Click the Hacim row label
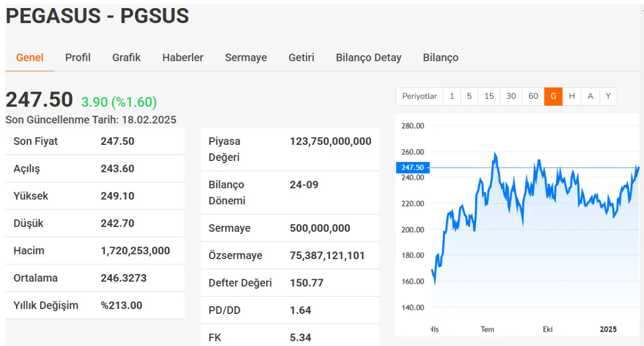 click(x=29, y=250)
